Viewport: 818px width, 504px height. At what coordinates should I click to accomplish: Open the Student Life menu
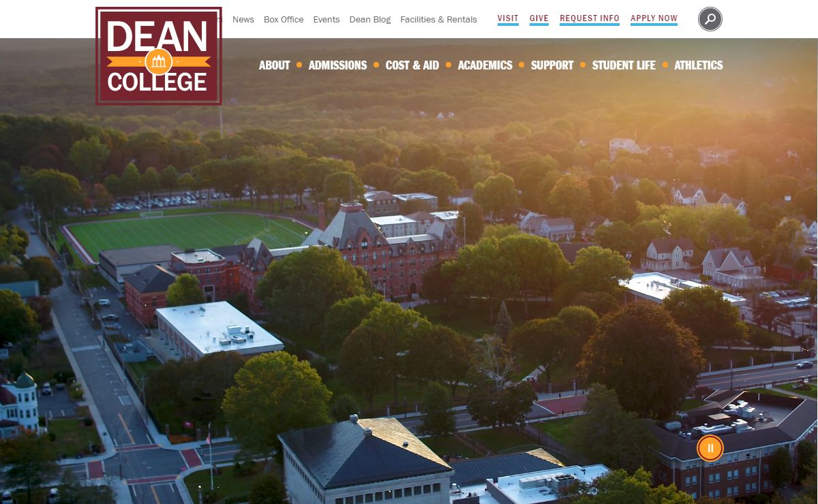click(x=624, y=65)
